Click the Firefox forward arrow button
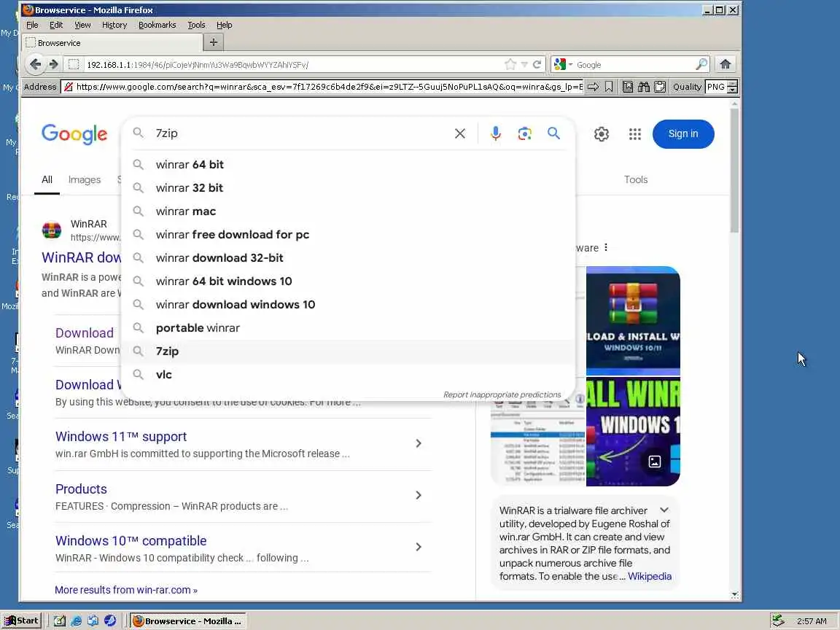The height and width of the screenshot is (630, 840). click(x=53, y=64)
